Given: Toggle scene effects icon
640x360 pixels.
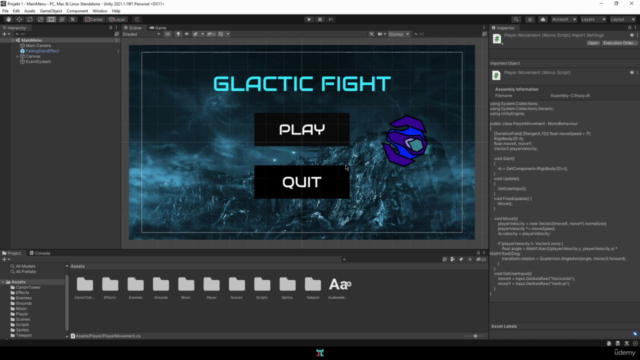Looking at the screenshot, I should tap(196, 34).
